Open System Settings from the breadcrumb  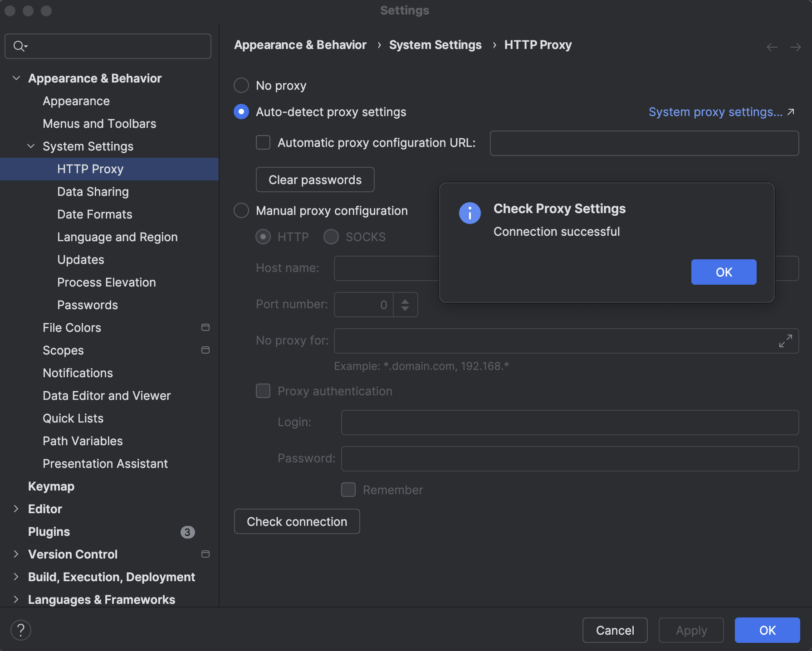(435, 45)
